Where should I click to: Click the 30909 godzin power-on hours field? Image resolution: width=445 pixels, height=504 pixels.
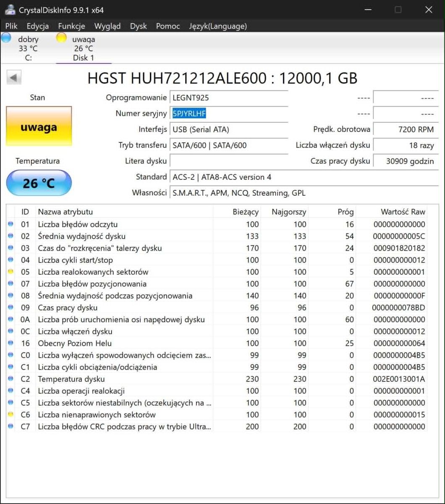[406, 161]
